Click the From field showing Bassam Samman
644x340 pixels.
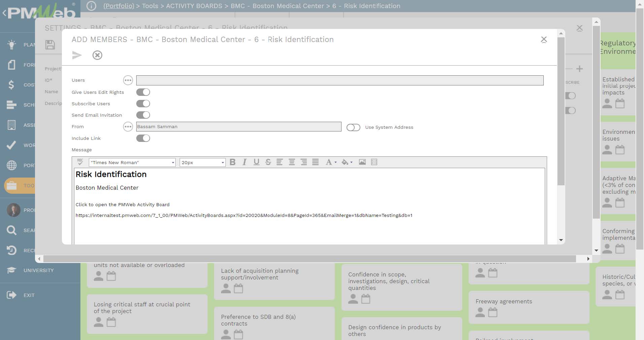point(239,126)
